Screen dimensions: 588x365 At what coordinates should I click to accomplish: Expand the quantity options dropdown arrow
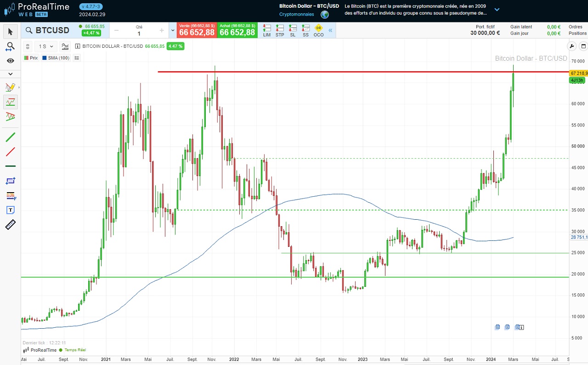(x=173, y=30)
